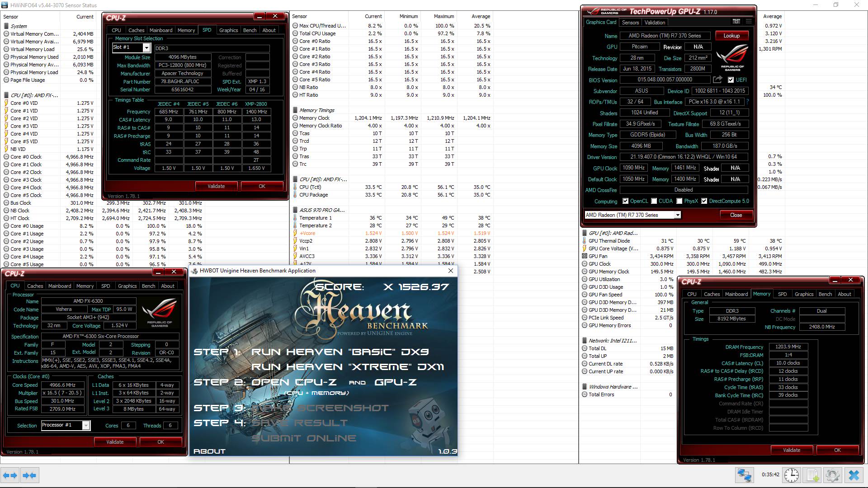Image resolution: width=868 pixels, height=488 pixels.
Task: Toggle the CUDA checkbox
Action: pos(654,201)
